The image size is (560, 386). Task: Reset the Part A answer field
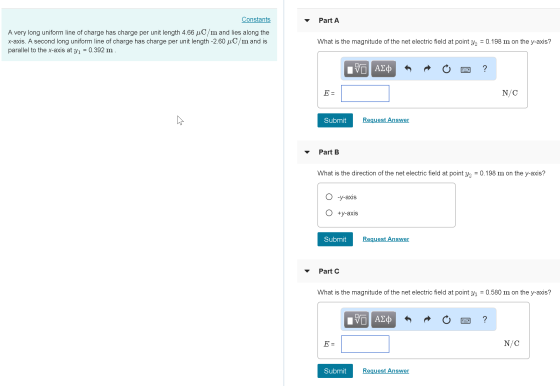click(446, 69)
